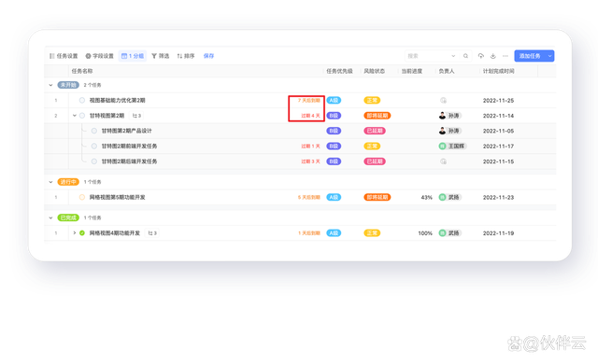The image size is (598, 364).
Task: Click the download icon in toolbar
Action: pyautogui.click(x=493, y=56)
